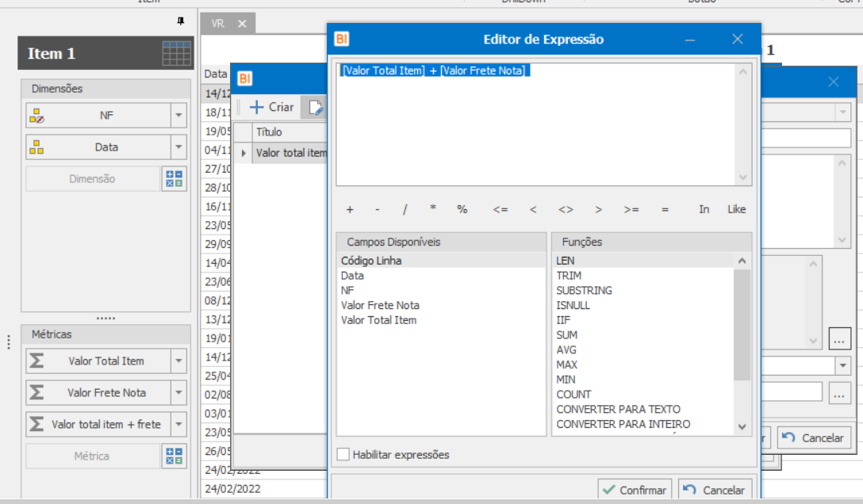863x504 pixels.
Task: Insert the greater-than operator
Action: (599, 209)
